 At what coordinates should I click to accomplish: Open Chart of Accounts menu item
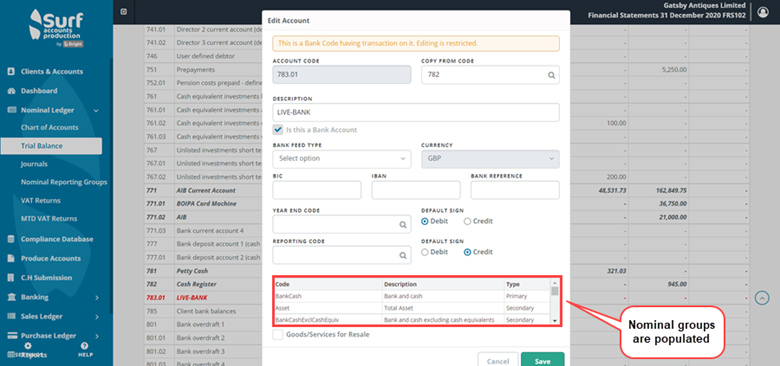pos(49,127)
